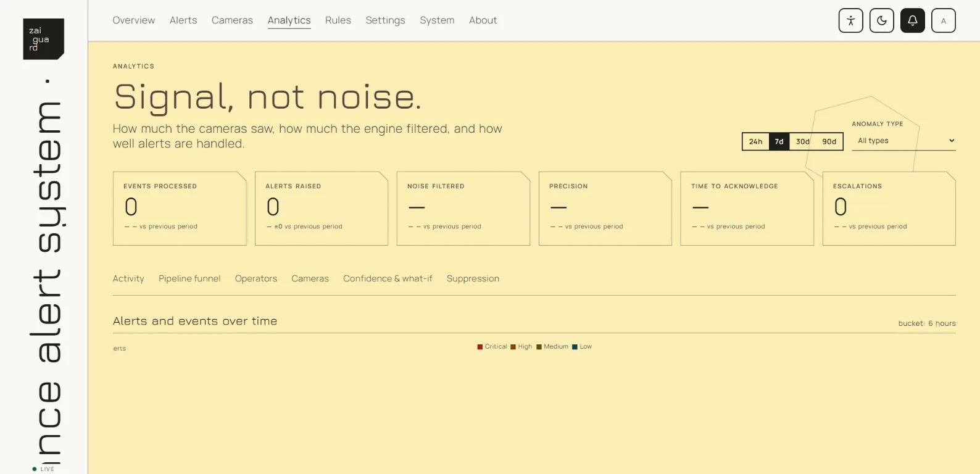Screen dimensions: 980x474
Task: Click '±0 vs previous period' text
Action: tap(308, 227)
